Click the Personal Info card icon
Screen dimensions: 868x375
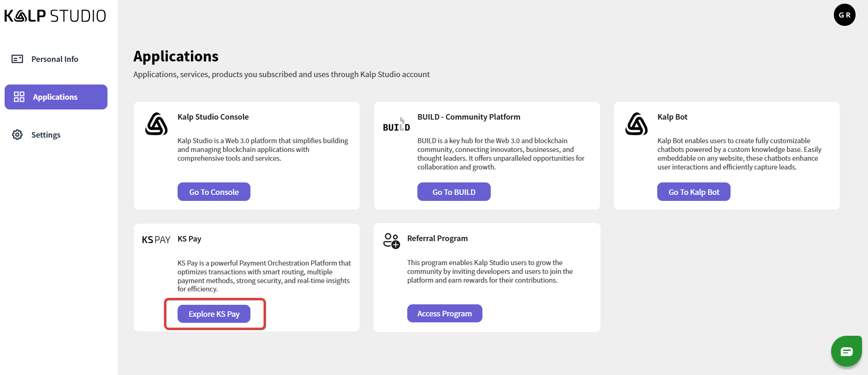[18, 59]
